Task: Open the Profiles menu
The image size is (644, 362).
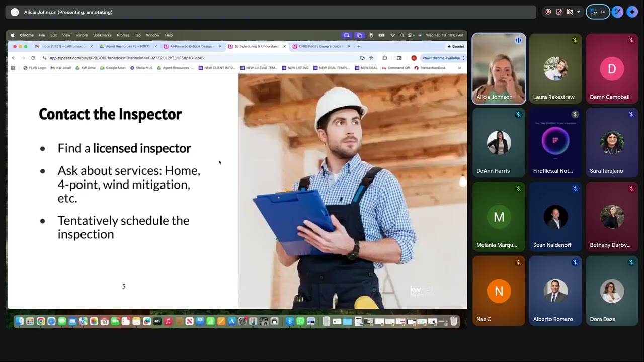Action: tap(123, 35)
